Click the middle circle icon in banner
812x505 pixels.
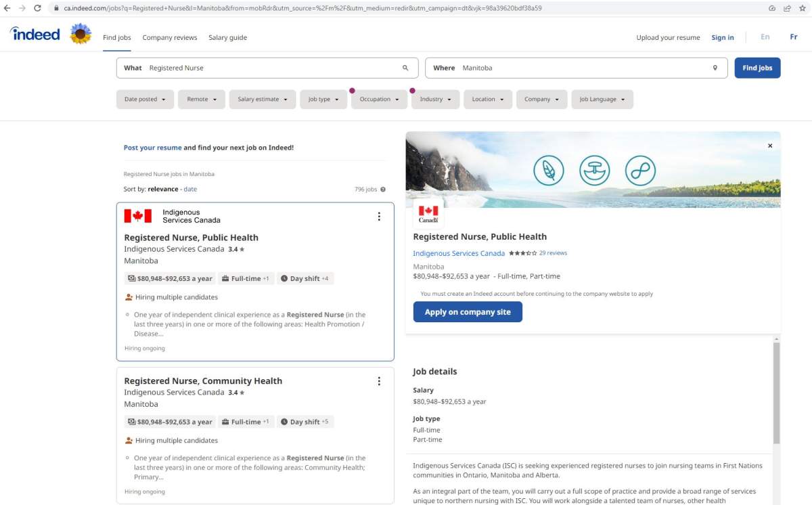tap(595, 171)
